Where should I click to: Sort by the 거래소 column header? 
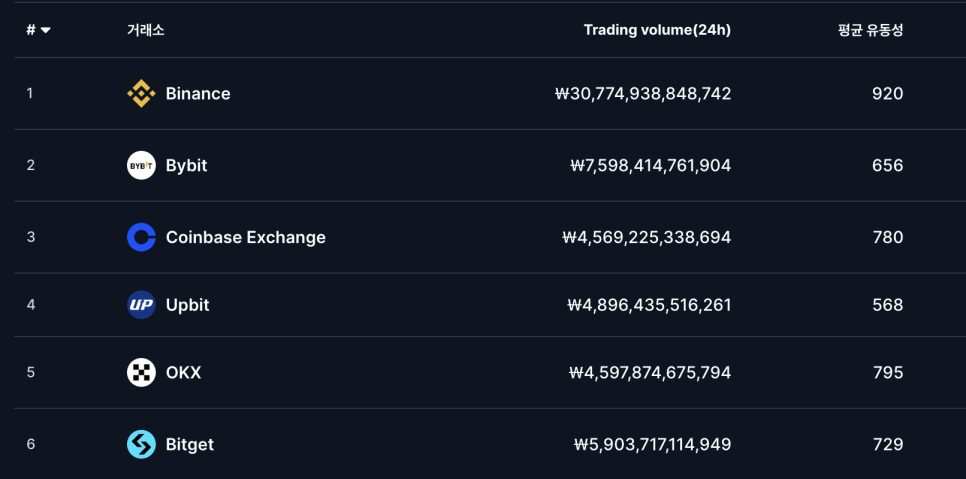coord(145,30)
